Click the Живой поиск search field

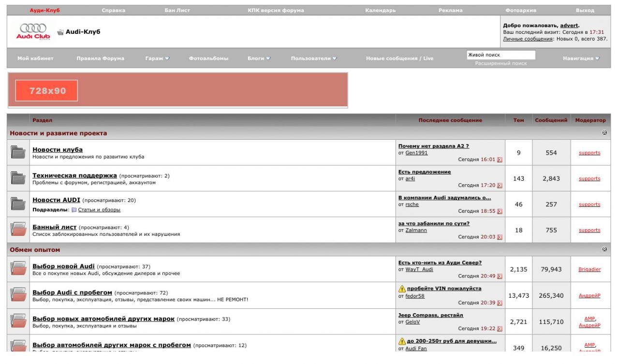point(501,55)
